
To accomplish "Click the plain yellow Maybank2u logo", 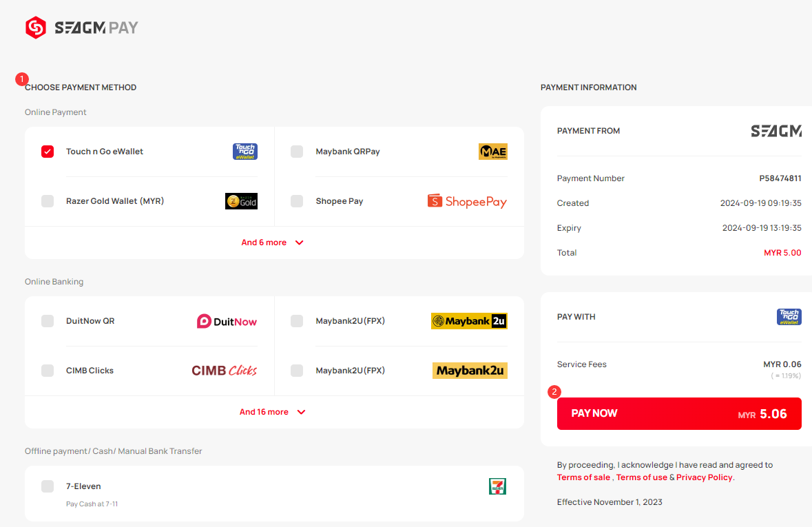I will click(x=470, y=371).
